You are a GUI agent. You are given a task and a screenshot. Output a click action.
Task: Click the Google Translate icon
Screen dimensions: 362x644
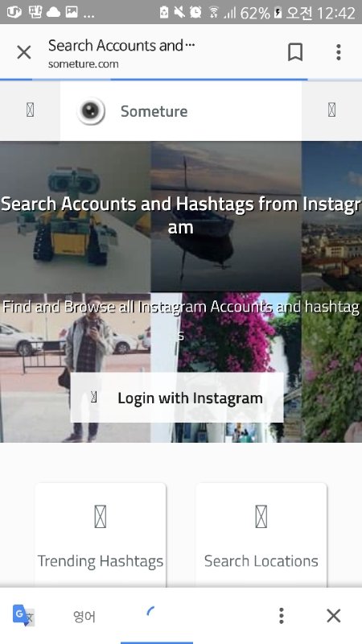pos(23,615)
